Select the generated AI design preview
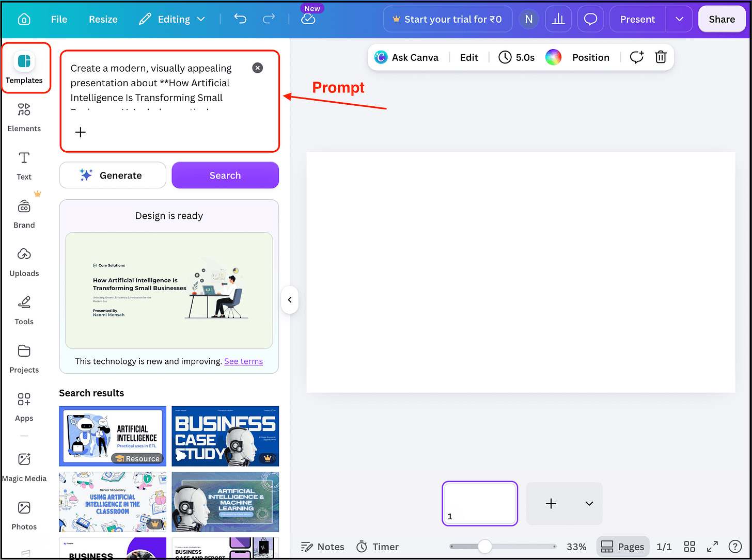Image resolution: width=752 pixels, height=560 pixels. coord(169,291)
